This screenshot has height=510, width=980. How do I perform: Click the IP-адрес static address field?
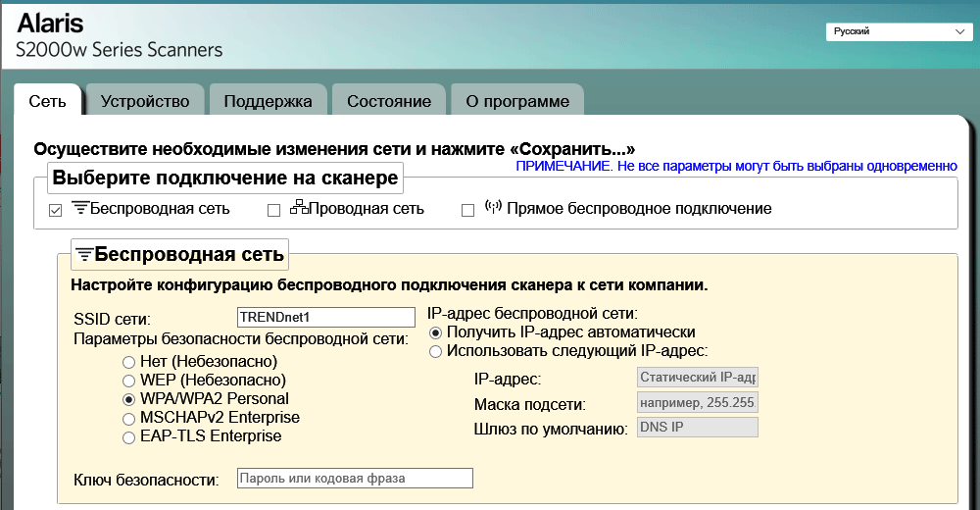(x=698, y=378)
